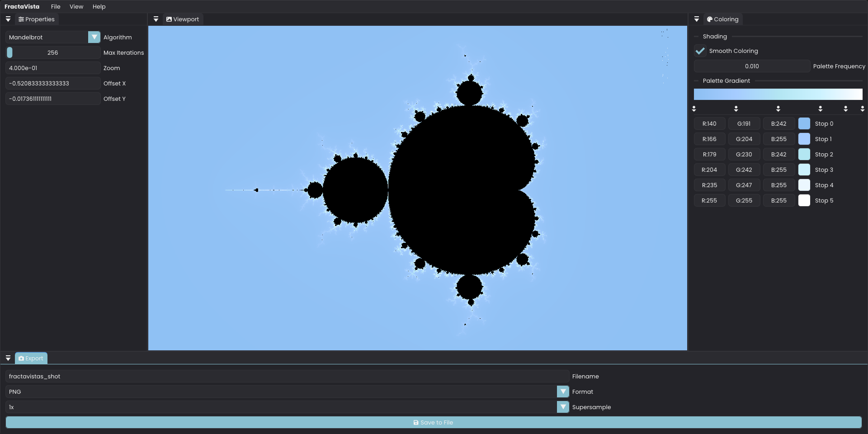Switch to the Properties tab
This screenshot has width=868, height=434.
[37, 19]
